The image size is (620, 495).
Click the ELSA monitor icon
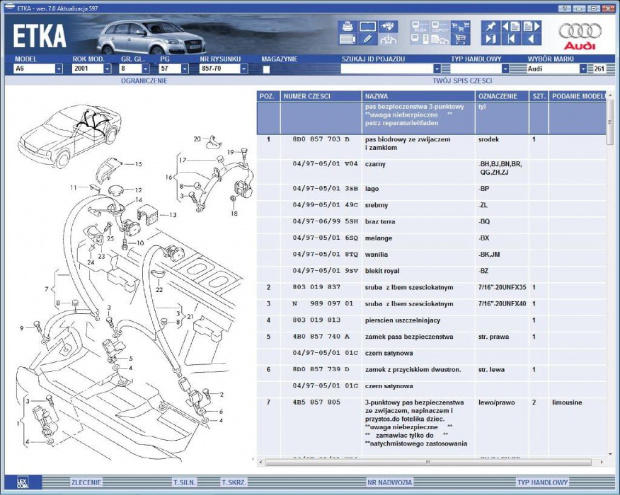(x=420, y=27)
